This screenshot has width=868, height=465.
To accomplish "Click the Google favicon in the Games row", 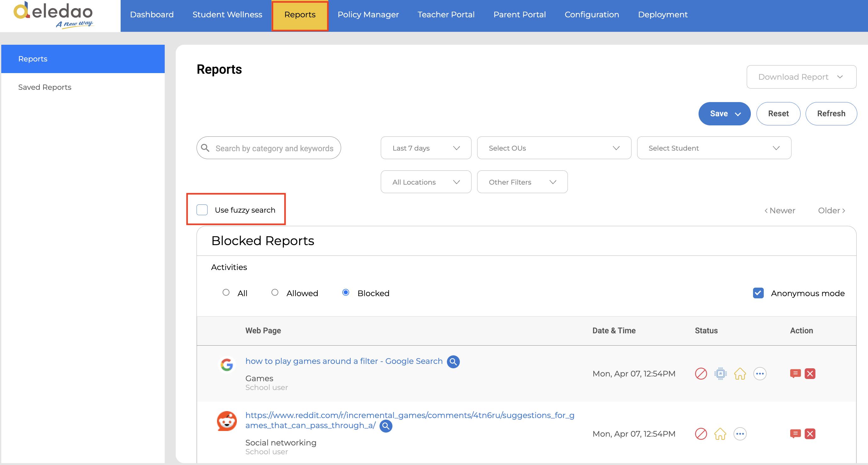I will tap(227, 364).
